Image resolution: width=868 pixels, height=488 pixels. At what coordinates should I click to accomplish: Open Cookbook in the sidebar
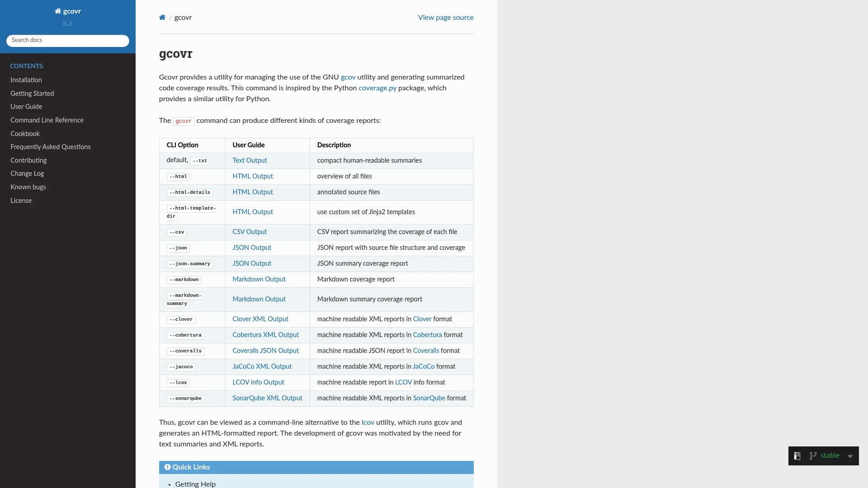(25, 134)
